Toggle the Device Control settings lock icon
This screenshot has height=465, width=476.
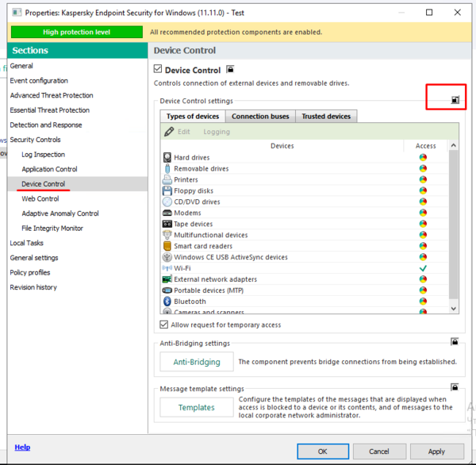pos(455,99)
